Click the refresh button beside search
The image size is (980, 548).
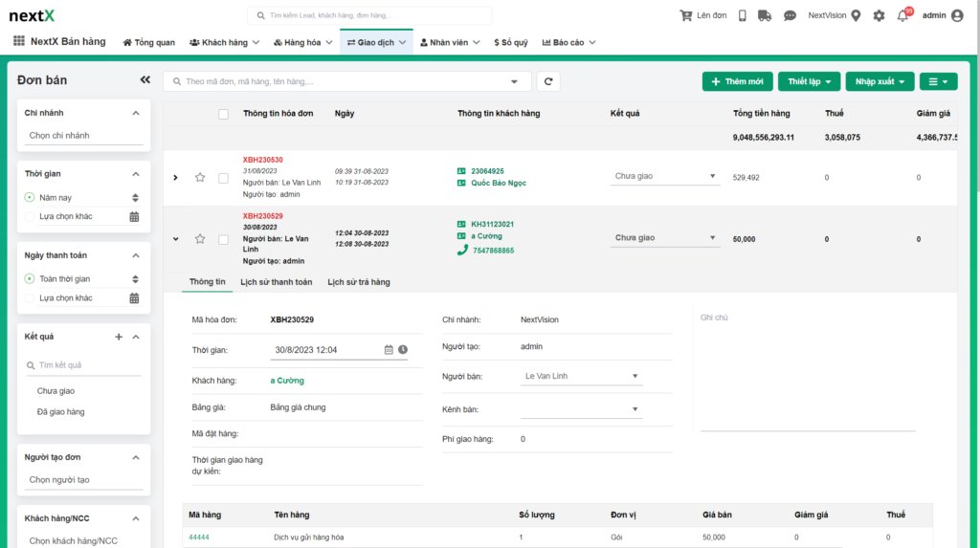coord(547,81)
